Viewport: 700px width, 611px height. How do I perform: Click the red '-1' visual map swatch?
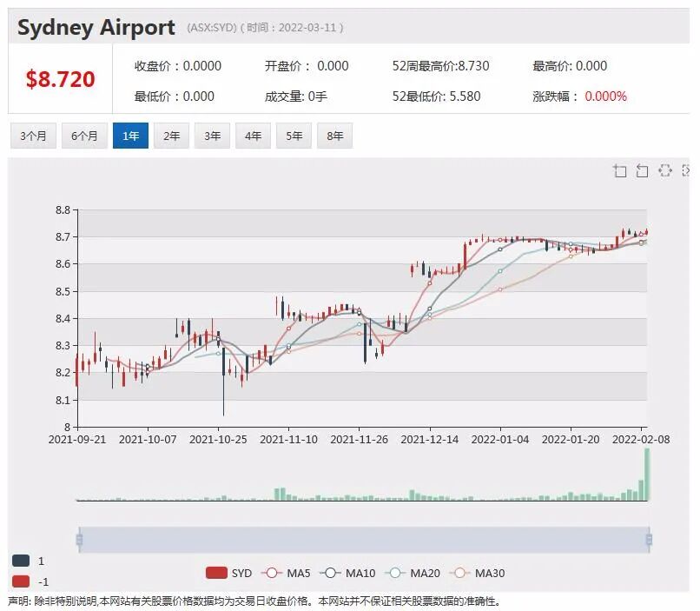pos(21,581)
